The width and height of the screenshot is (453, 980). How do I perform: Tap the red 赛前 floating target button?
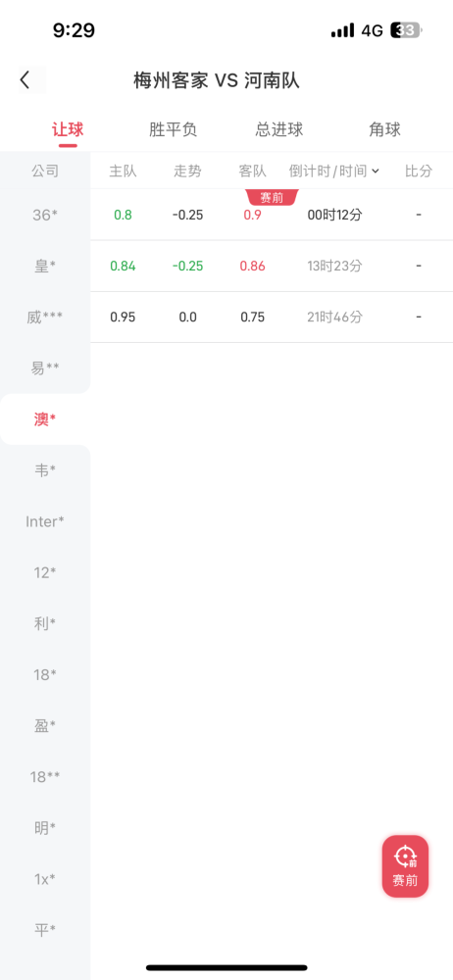coord(406,866)
